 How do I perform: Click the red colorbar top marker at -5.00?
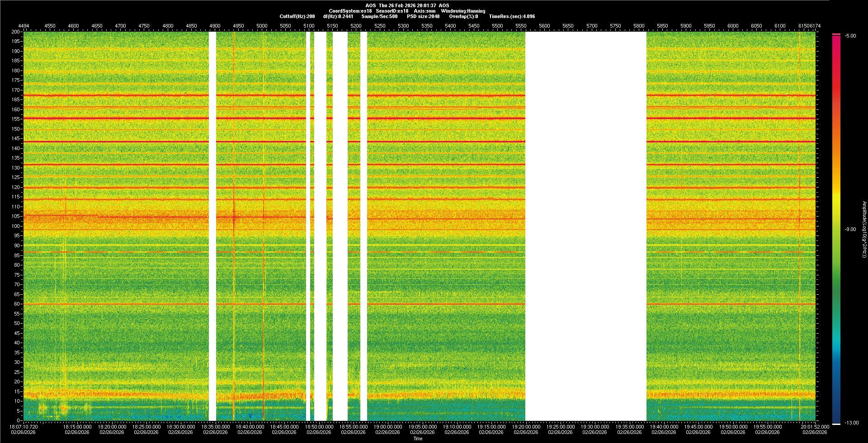836,34
